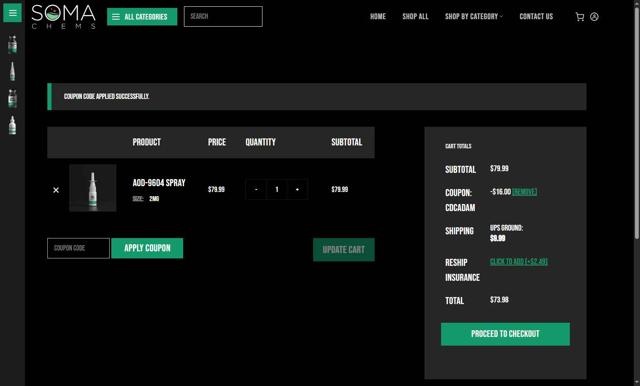Select the fourth sidebar dropper bottle thumbnail
Viewport: 640px width, 386px height.
[x=12, y=125]
